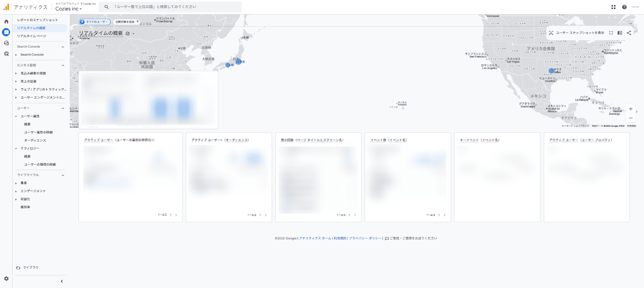Open レポートのスナップショット menu item
644x288 pixels.
37,20
